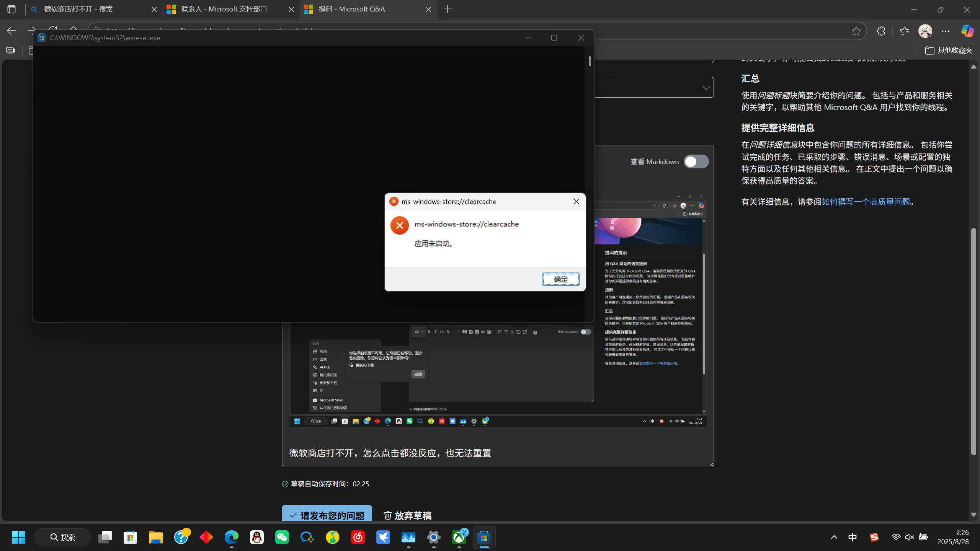Close the 提问 - Microsoft Q&A tab

pos(429,9)
